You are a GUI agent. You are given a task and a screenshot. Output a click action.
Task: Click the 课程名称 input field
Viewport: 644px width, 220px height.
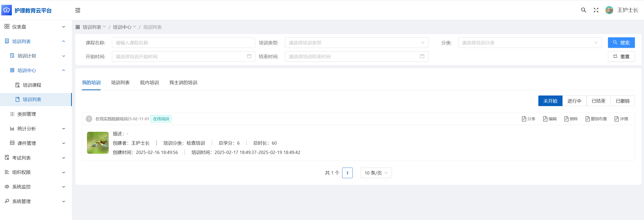[183, 43]
